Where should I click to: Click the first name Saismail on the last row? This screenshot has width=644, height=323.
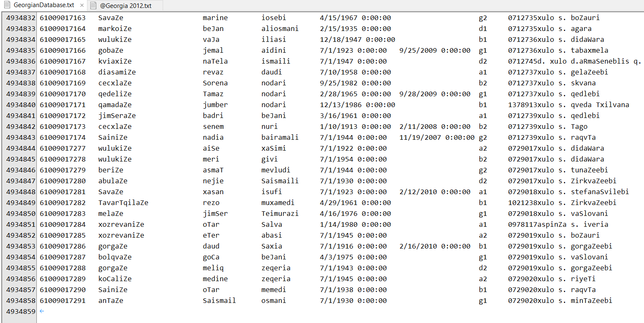point(220,300)
